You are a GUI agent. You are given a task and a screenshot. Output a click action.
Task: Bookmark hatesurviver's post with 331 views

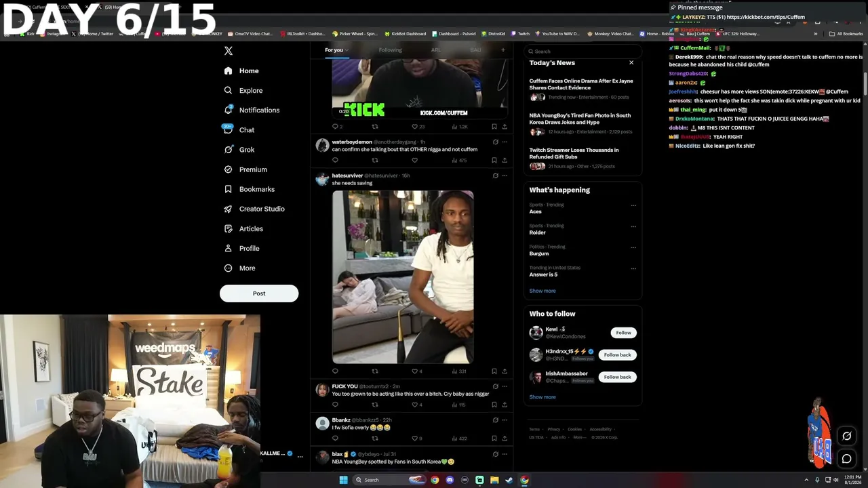tap(494, 371)
